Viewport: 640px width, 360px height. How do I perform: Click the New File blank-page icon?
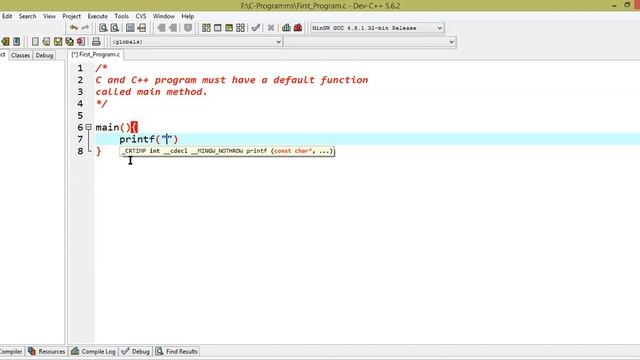[x=35, y=42]
